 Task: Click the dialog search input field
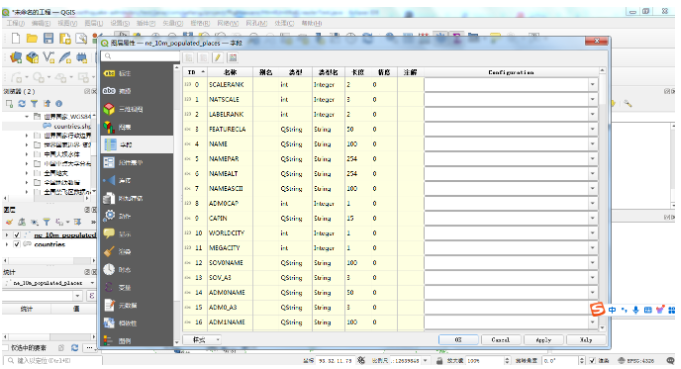140,56
